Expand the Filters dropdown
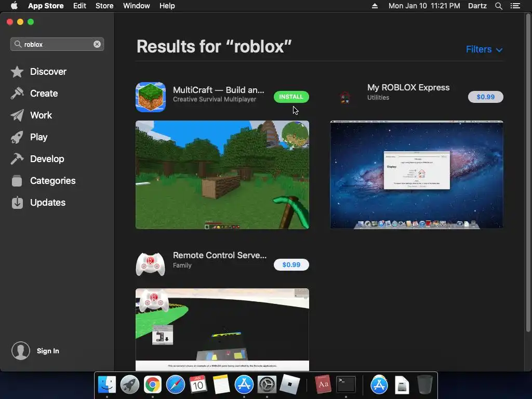The height and width of the screenshot is (399, 532). click(x=484, y=49)
